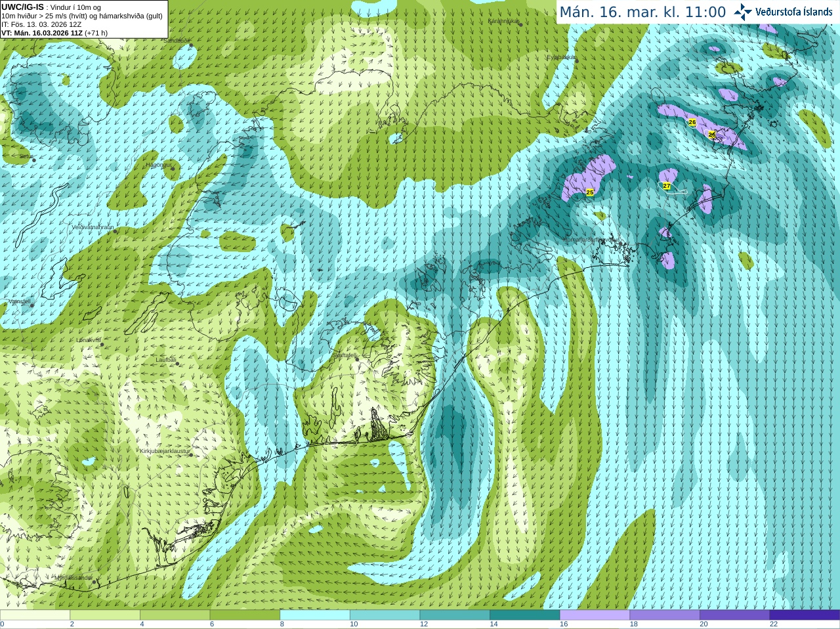Click the Veðurstofa Íslands logo icon
840x629 pixels.
(743, 12)
